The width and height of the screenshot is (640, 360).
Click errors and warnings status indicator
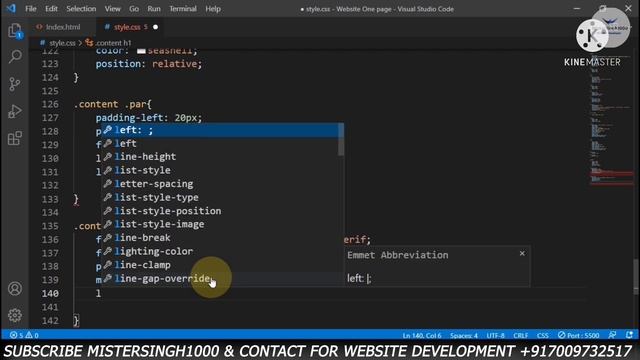[24, 335]
